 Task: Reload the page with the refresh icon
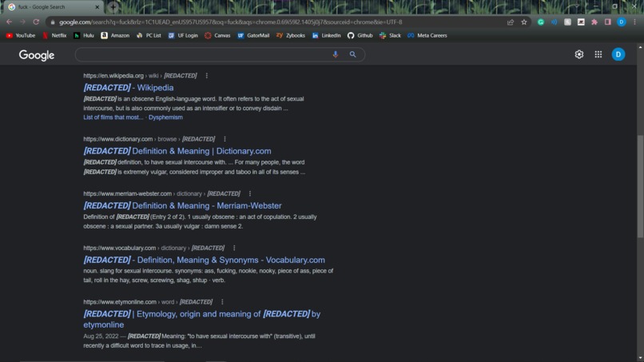[x=36, y=22]
